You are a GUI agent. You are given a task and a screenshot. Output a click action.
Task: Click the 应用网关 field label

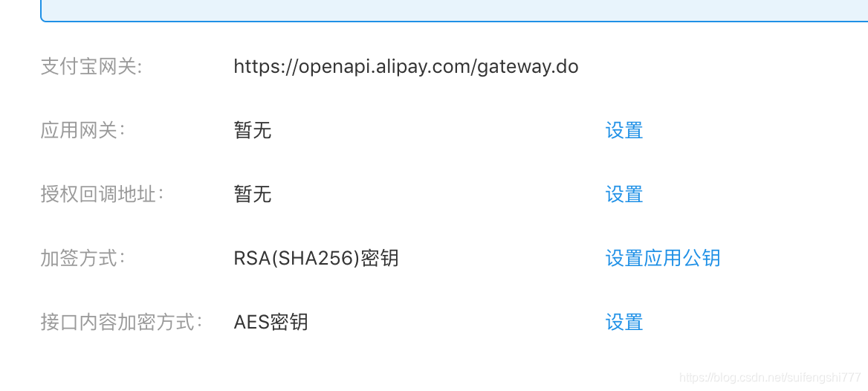[83, 132]
